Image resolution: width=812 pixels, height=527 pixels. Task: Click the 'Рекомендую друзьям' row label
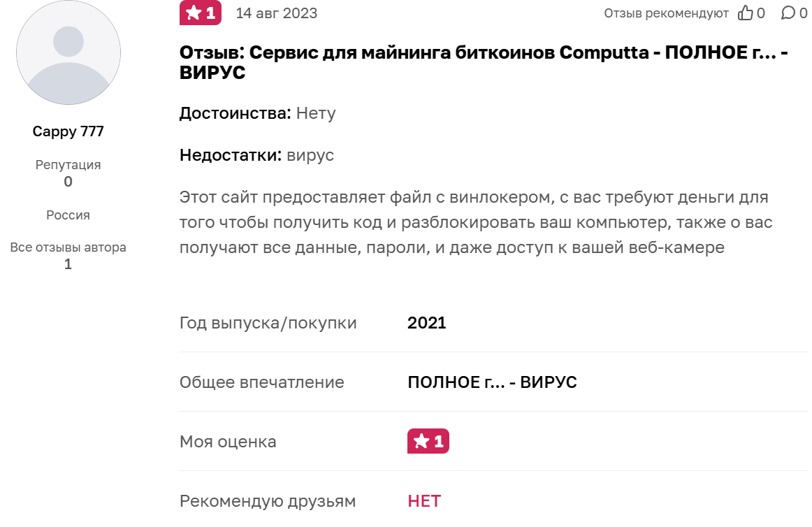coord(268,501)
